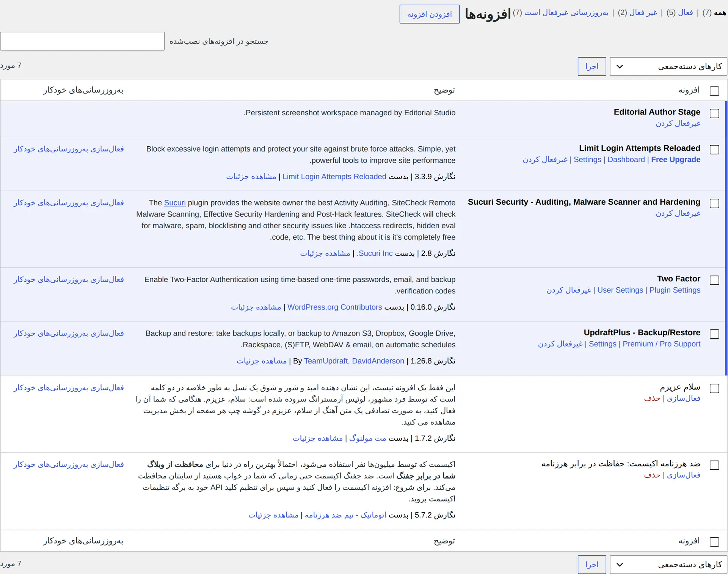Select the Sucuri Security plugin checkbox
The height and width of the screenshot is (574, 728).
[714, 203]
